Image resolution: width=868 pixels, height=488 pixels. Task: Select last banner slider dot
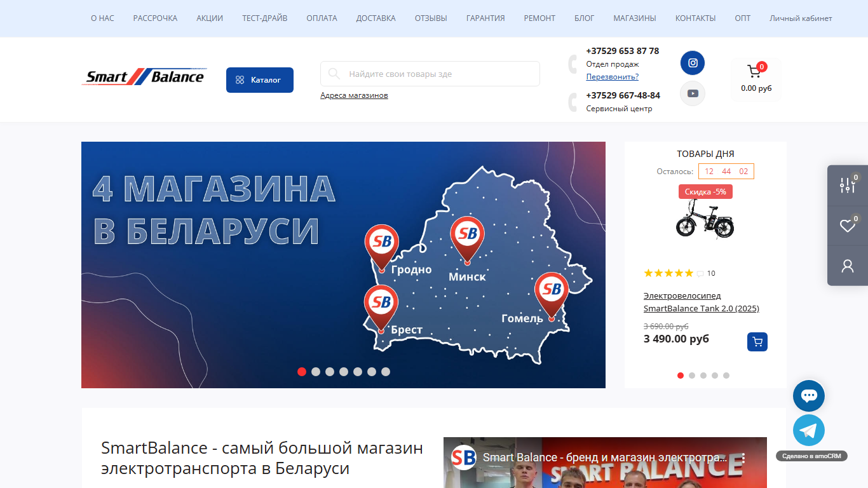tap(386, 372)
